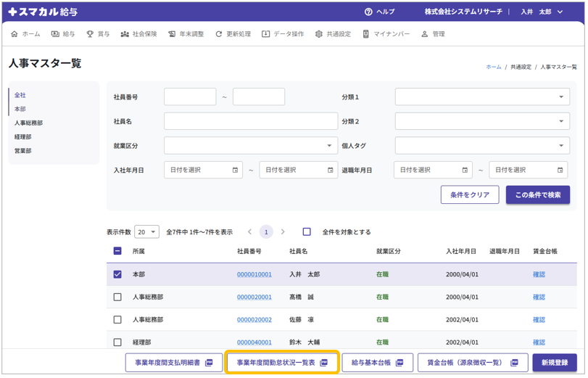Click the 社員名 text input field
Image resolution: width=588 pixels, height=378 pixels.
point(250,121)
